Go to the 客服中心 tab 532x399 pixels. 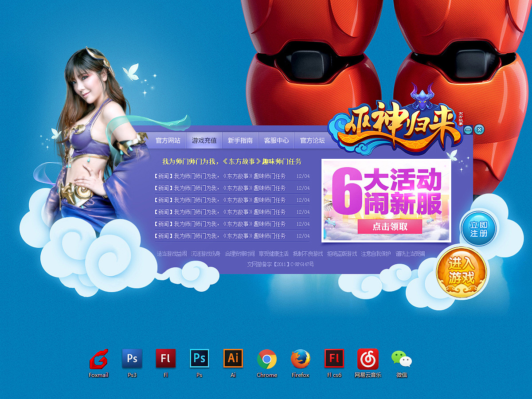(x=276, y=141)
